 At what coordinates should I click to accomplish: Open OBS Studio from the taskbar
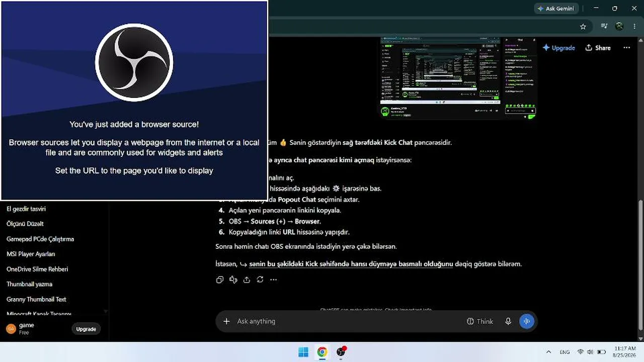tap(341, 352)
